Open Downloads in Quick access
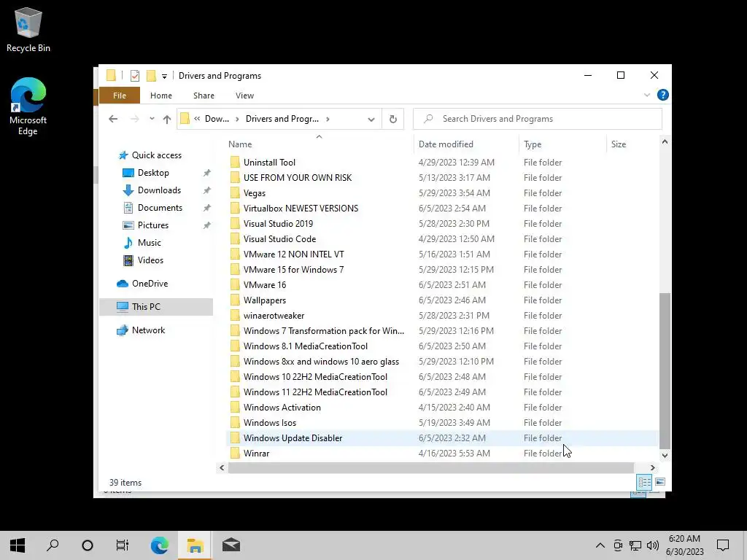The width and height of the screenshot is (747, 560). [159, 190]
